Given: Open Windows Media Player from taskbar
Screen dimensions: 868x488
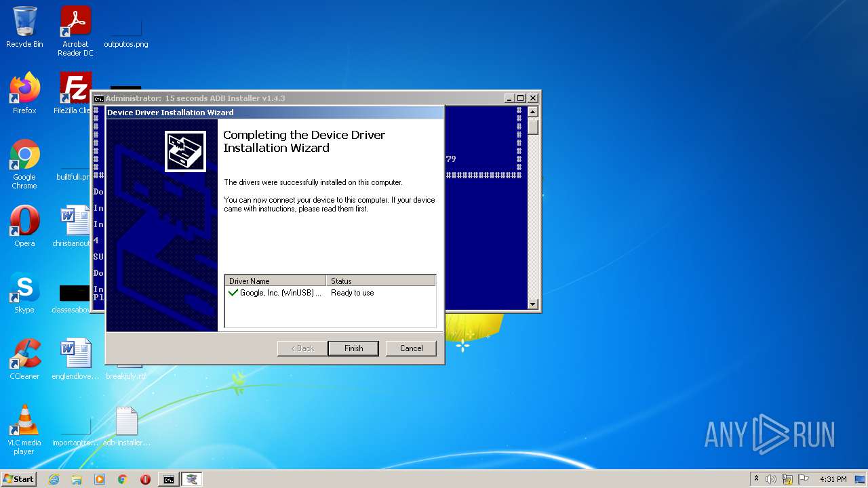Looking at the screenshot, I should 100,479.
